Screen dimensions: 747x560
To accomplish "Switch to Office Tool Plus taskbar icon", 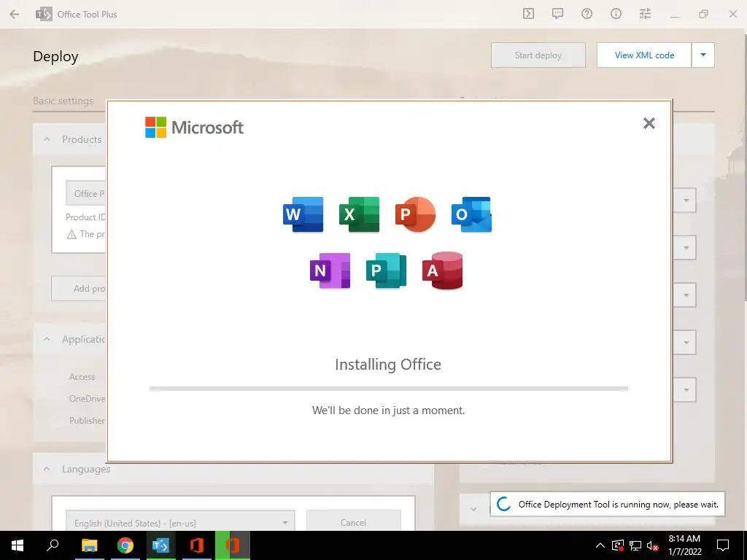I will pos(161,545).
